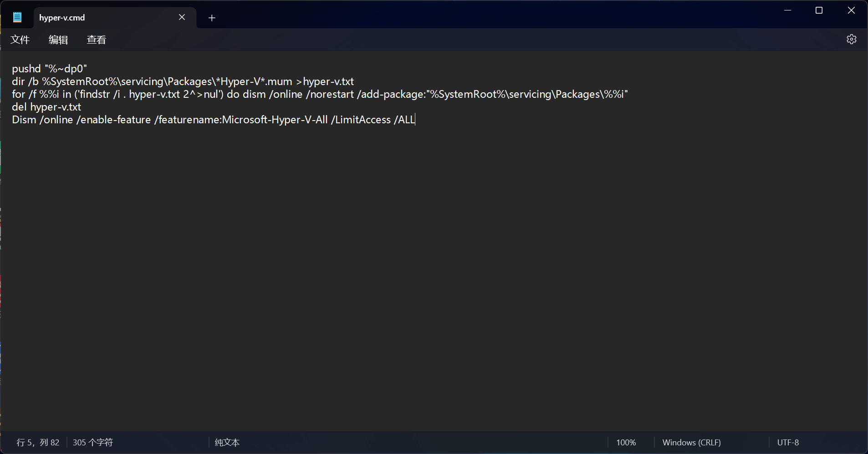The width and height of the screenshot is (868, 454).
Task: Click the line starting with dir /b %SystemRoot%
Action: [183, 81]
